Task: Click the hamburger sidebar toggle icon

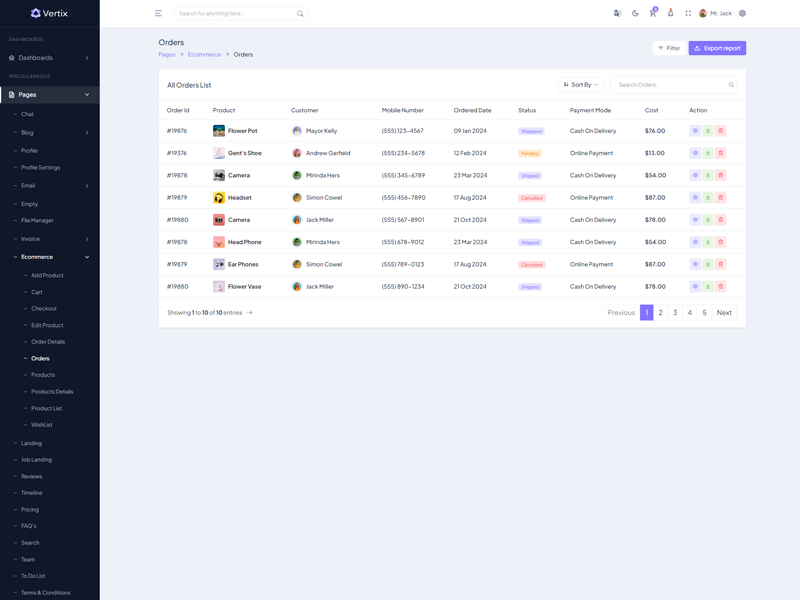Action: [x=158, y=13]
